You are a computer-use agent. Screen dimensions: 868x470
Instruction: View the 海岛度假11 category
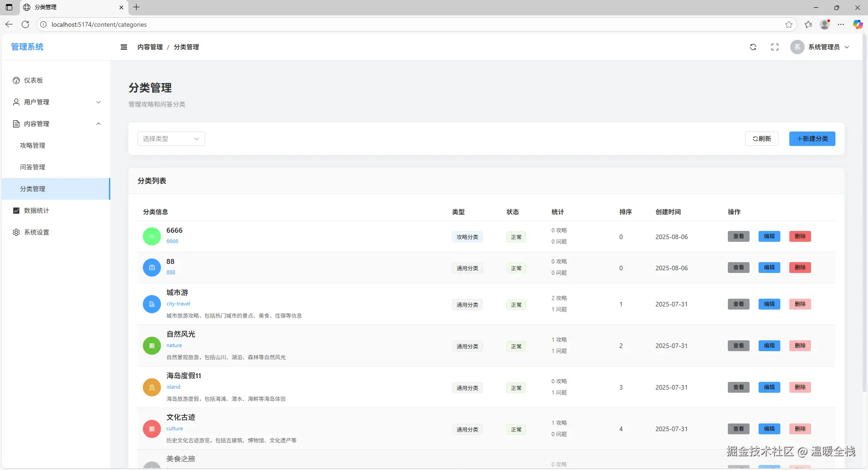tap(739, 387)
